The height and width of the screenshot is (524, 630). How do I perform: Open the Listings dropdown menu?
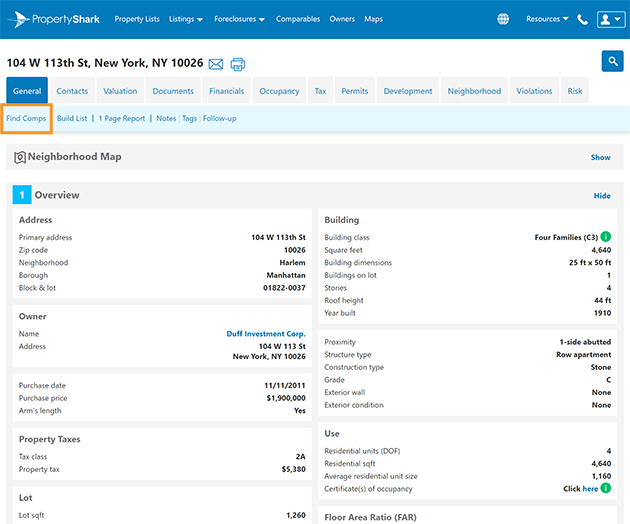point(185,19)
